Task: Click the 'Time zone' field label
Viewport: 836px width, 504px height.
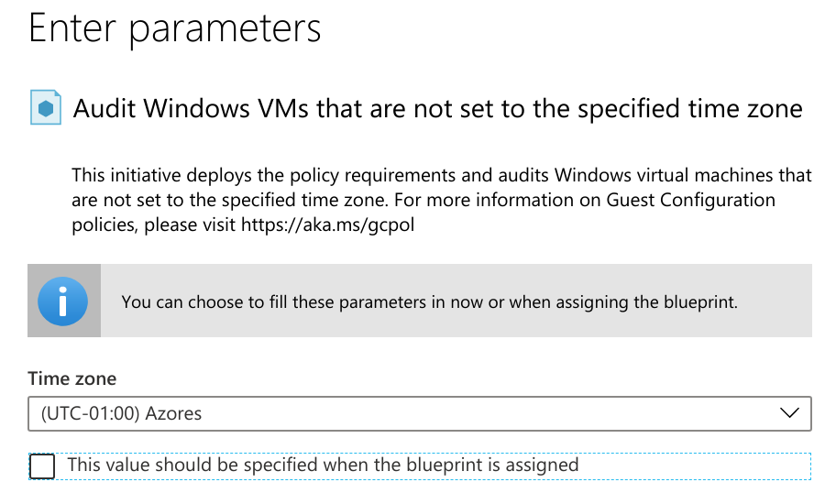Action: click(x=72, y=378)
